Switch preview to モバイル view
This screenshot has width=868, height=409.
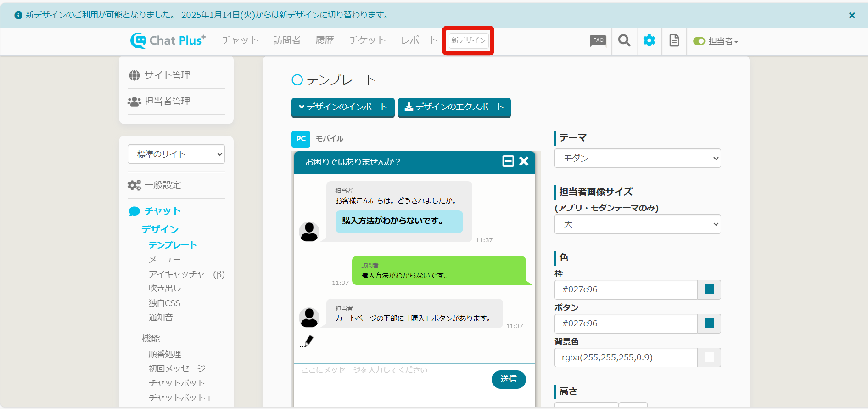329,139
